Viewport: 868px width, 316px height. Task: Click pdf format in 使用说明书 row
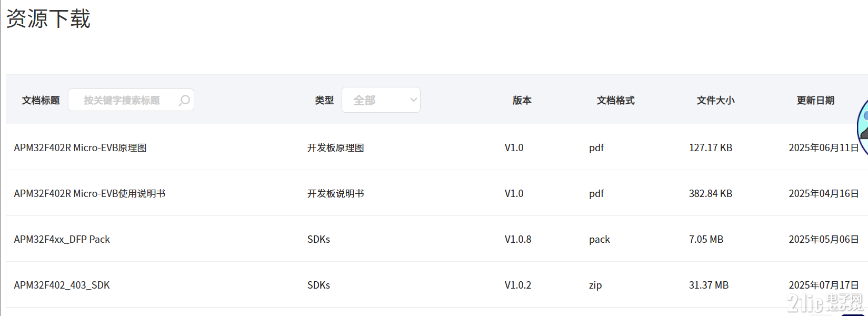point(596,194)
